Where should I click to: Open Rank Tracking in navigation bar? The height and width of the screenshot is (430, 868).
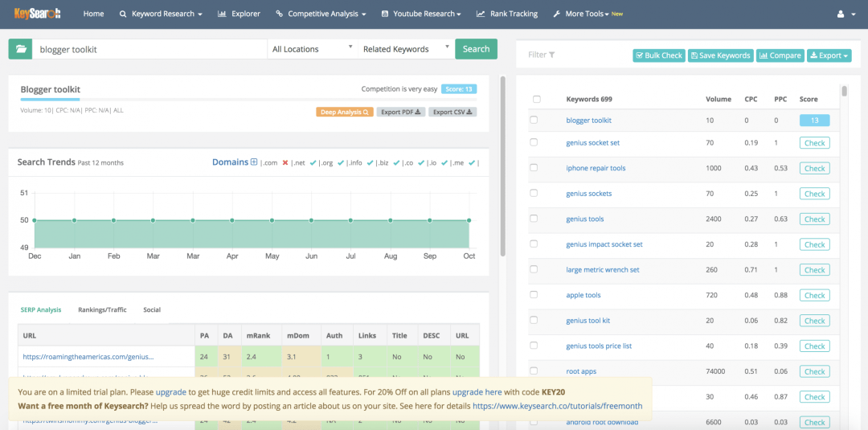coord(507,14)
